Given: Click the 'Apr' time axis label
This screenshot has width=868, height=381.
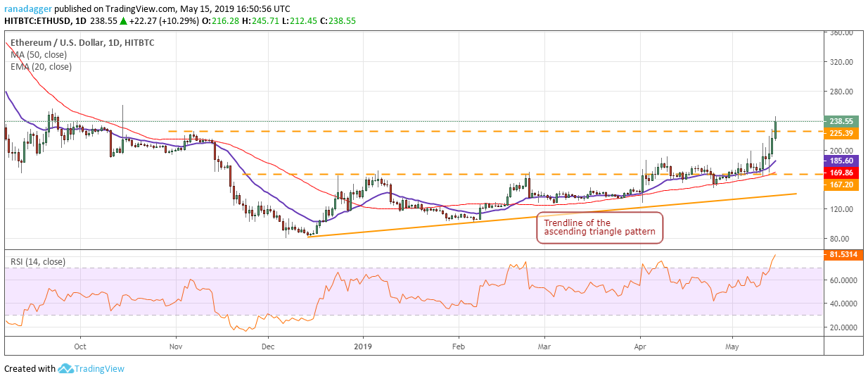Looking at the screenshot, I should 641,346.
